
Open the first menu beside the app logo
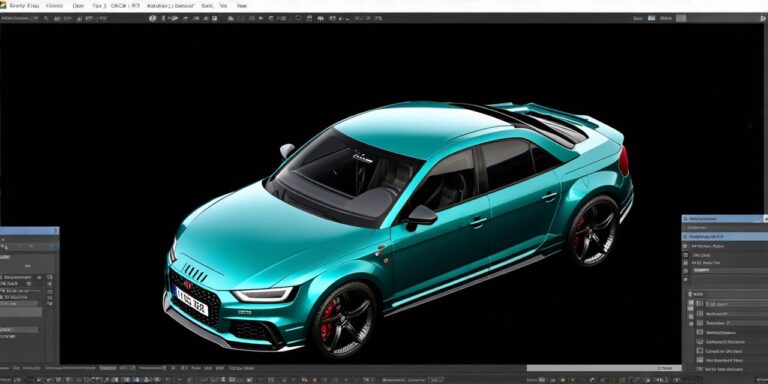click(23, 6)
